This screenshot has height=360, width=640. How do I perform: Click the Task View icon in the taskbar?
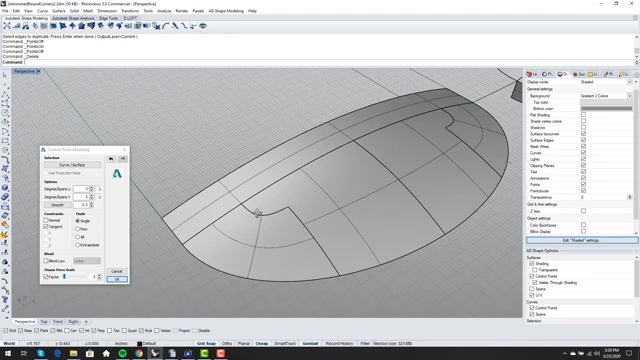[24, 353]
